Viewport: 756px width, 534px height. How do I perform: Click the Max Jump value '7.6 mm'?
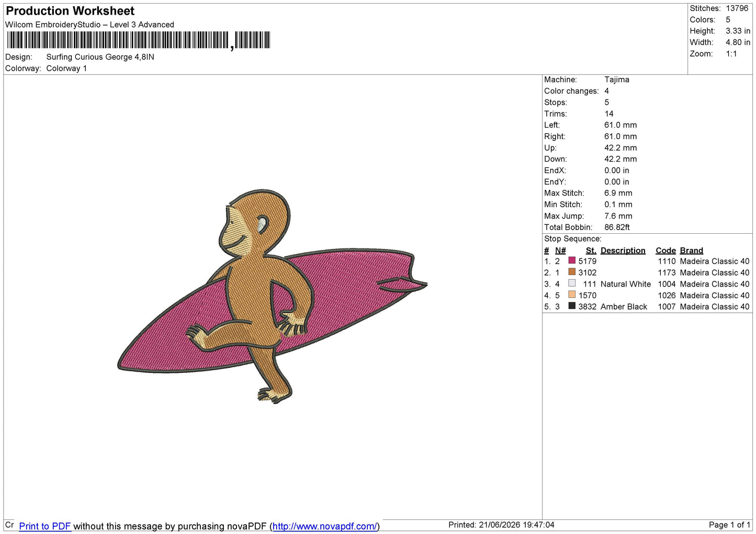(618, 216)
